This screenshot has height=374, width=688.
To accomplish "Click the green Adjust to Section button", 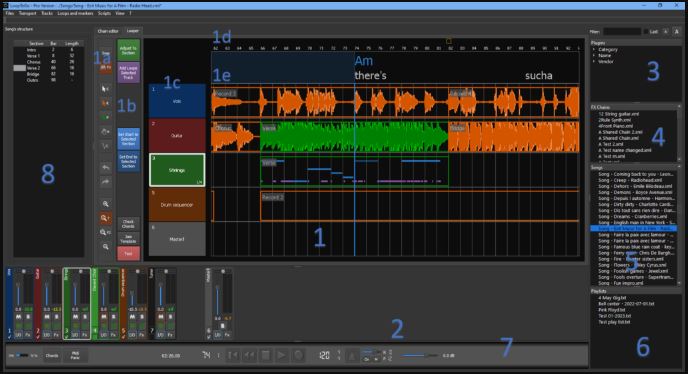I will pos(128,50).
